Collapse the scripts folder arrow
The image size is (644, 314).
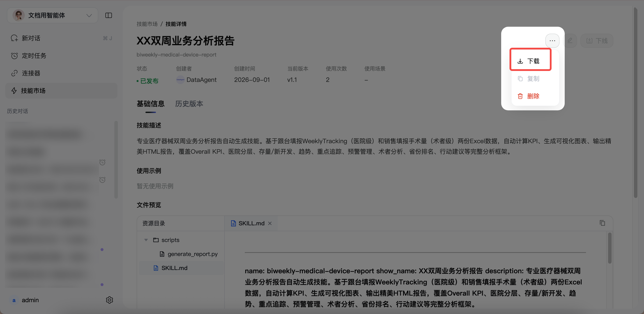[x=146, y=240]
